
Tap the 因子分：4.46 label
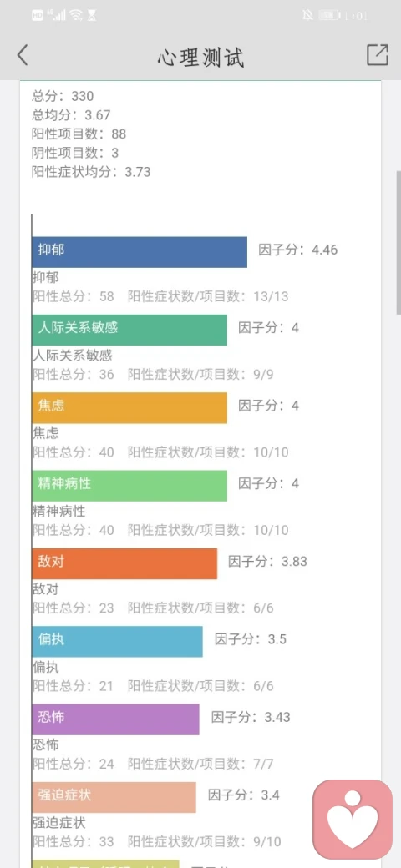click(x=298, y=250)
